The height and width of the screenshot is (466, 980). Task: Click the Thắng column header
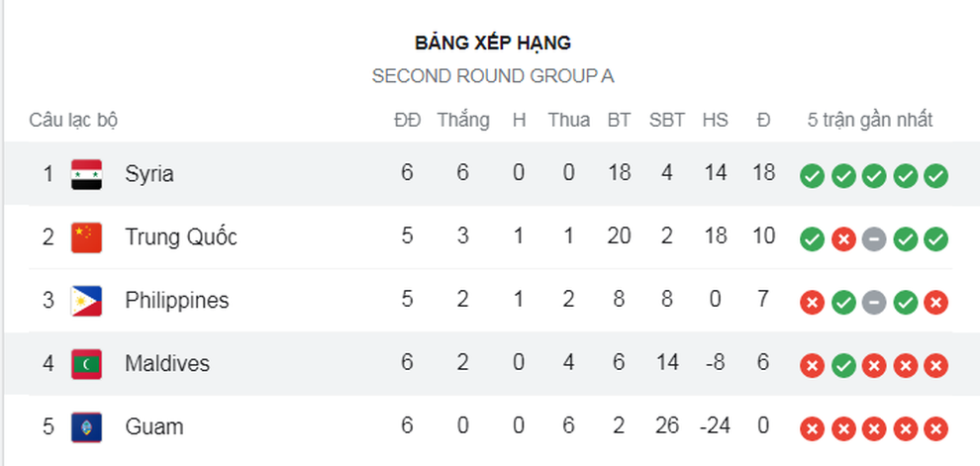(463, 120)
